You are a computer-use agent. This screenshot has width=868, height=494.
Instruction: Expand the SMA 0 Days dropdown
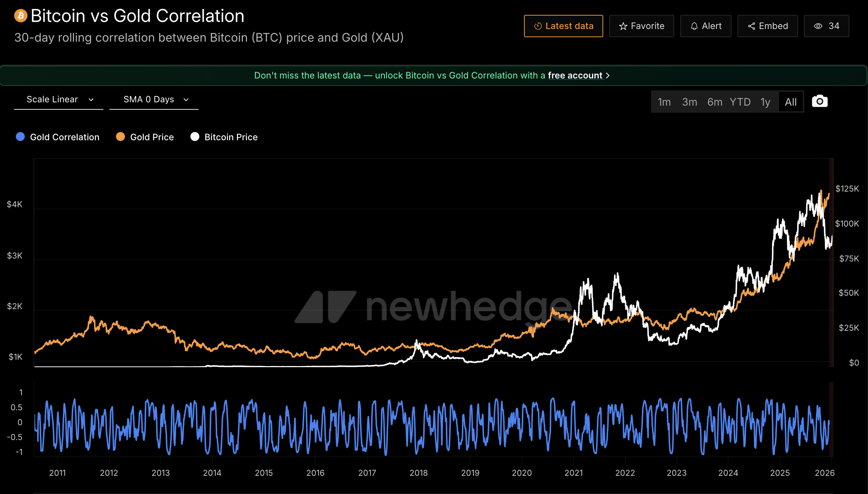[154, 99]
